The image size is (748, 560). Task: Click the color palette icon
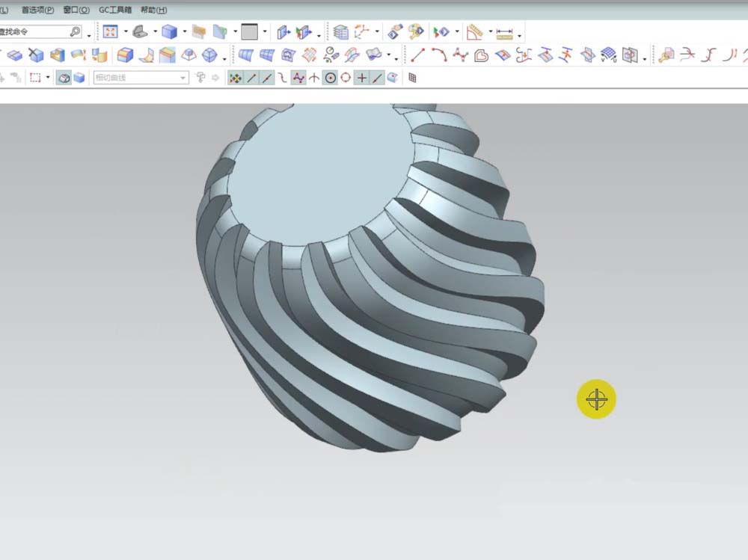[416, 32]
